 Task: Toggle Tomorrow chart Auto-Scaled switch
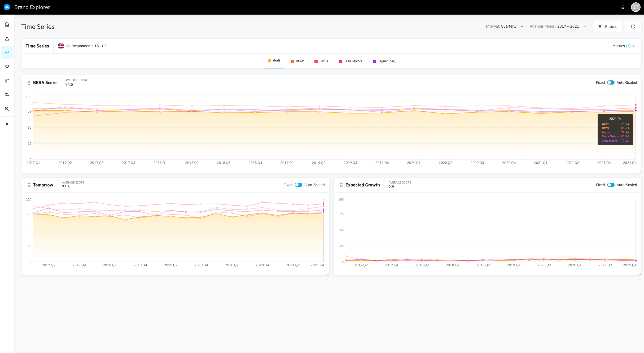tap(298, 185)
